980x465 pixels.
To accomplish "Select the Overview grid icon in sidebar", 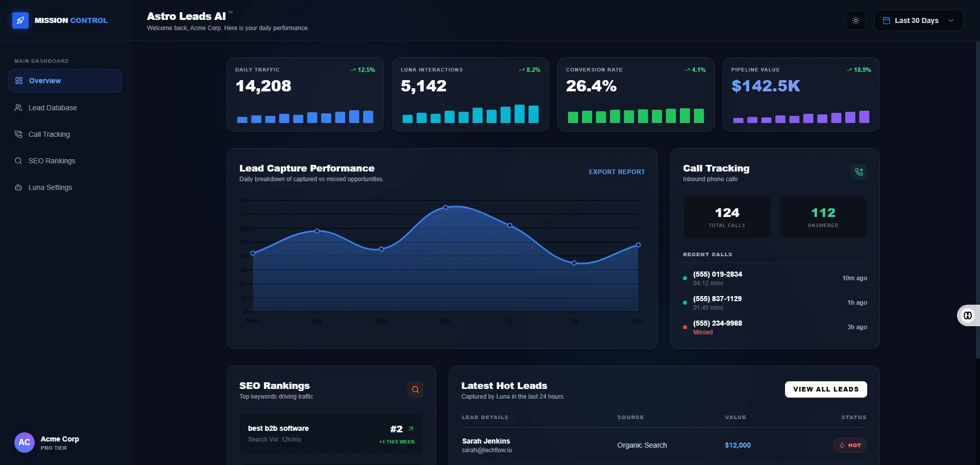I will (18, 80).
